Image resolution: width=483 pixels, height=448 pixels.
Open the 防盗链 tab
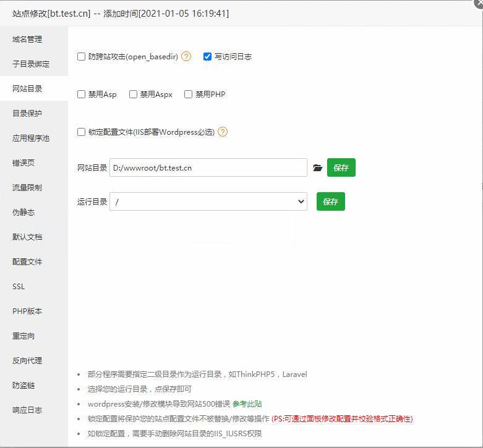pos(34,385)
